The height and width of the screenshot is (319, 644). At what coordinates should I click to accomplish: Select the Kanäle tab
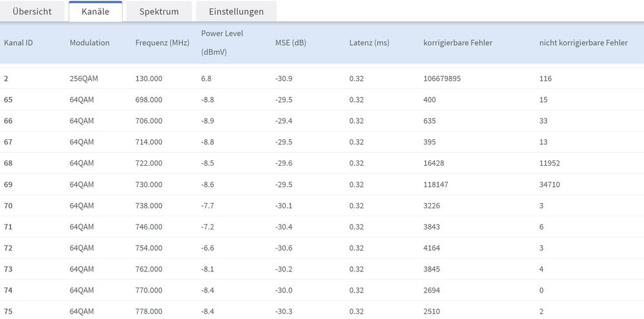click(x=96, y=12)
